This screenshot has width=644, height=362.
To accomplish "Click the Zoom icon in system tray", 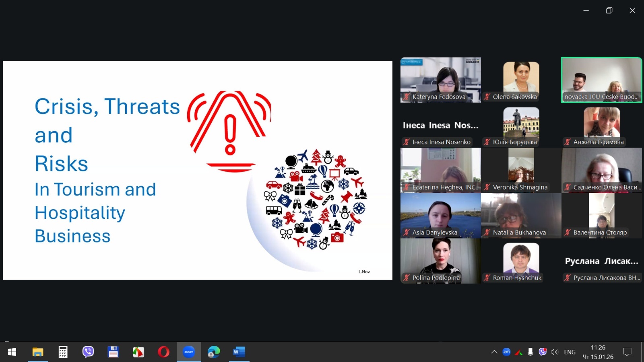I will pos(506,352).
